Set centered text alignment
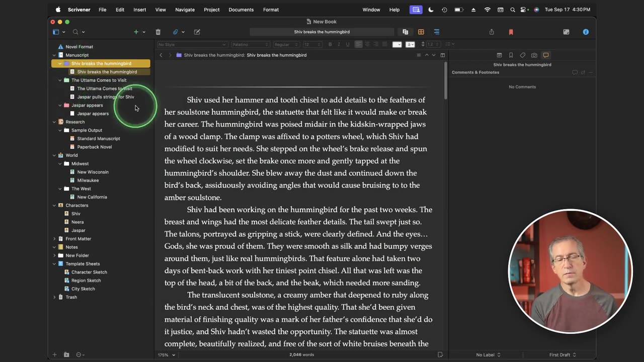Image resolution: width=644 pixels, height=362 pixels. point(367,44)
